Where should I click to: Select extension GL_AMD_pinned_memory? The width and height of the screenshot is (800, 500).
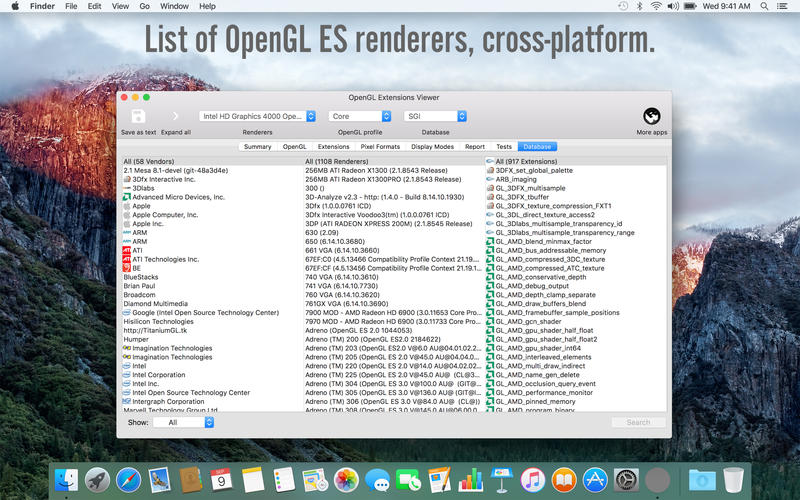click(576, 402)
